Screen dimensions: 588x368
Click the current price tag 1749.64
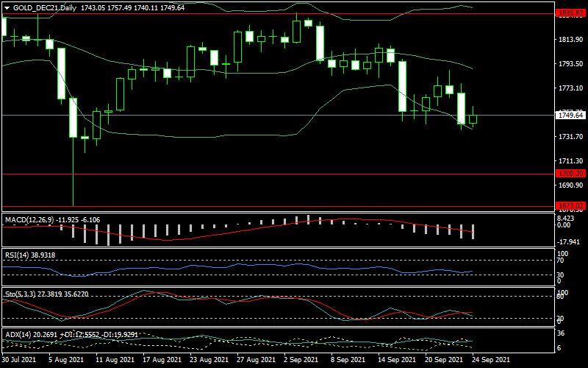tap(570, 116)
